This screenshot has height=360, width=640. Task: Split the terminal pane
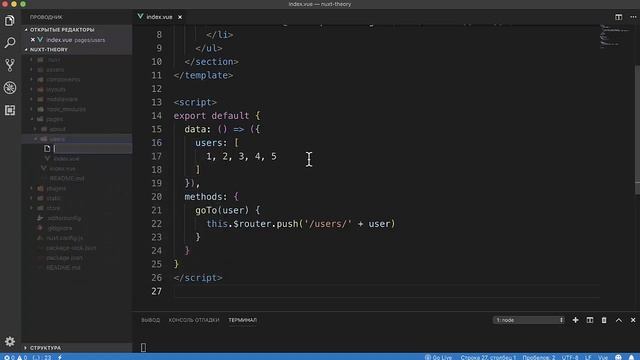click(x=590, y=320)
